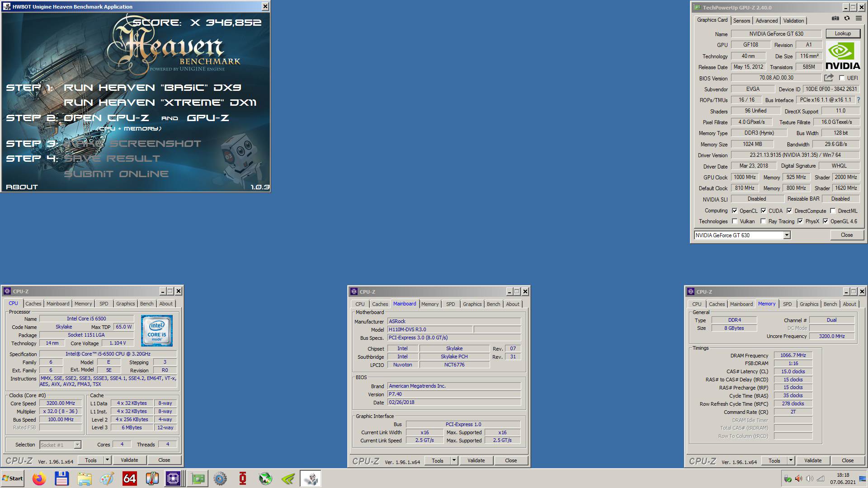Click the GPU Name field NVIDIA GeForce GT 630
868x488 pixels.
click(x=776, y=34)
